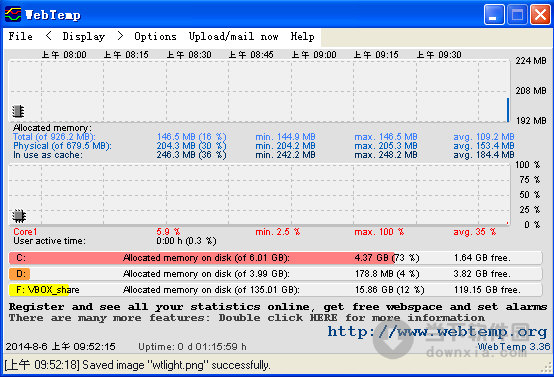Click the 'min. 2.5 %' CPU value
554x377 pixels.
coord(278,232)
